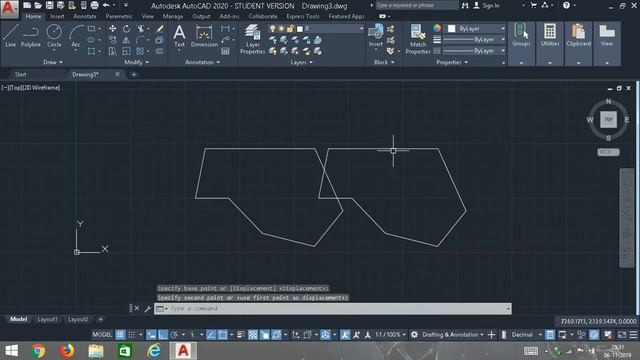Insert a Table from Annotation panel
This screenshot has width=640, height=360.
[x=225, y=51]
